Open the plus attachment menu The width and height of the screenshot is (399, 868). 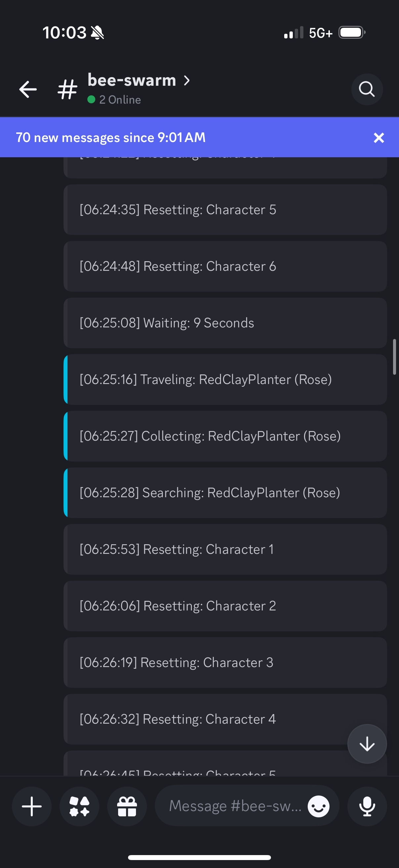pos(32,806)
